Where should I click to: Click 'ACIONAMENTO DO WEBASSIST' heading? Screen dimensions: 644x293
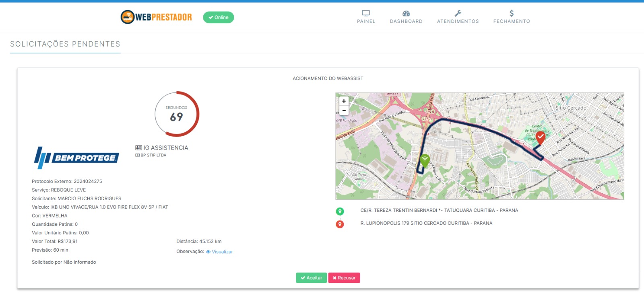pyautogui.click(x=328, y=78)
